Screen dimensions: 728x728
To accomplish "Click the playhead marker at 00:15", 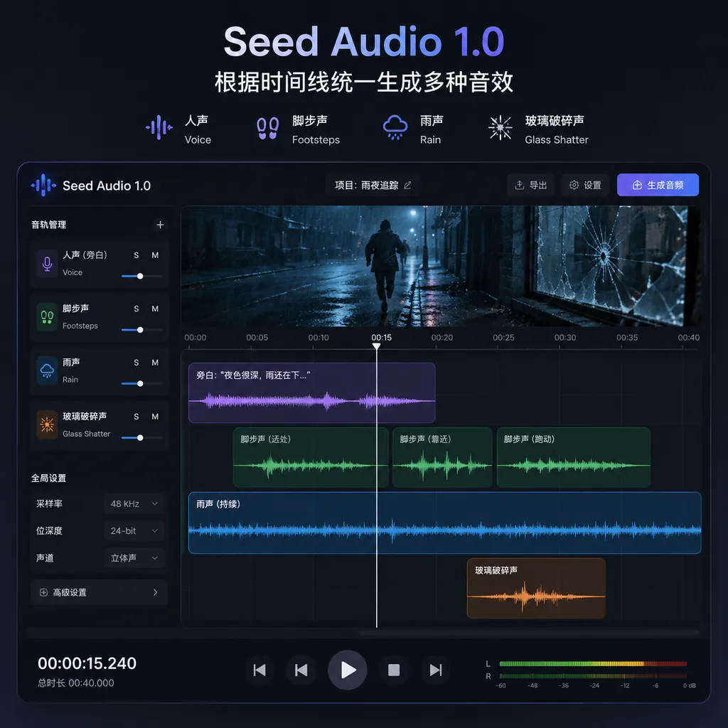I will 377,346.
